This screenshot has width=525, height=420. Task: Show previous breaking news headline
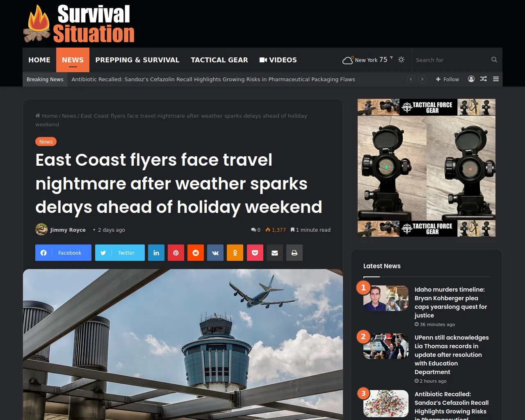(x=411, y=79)
